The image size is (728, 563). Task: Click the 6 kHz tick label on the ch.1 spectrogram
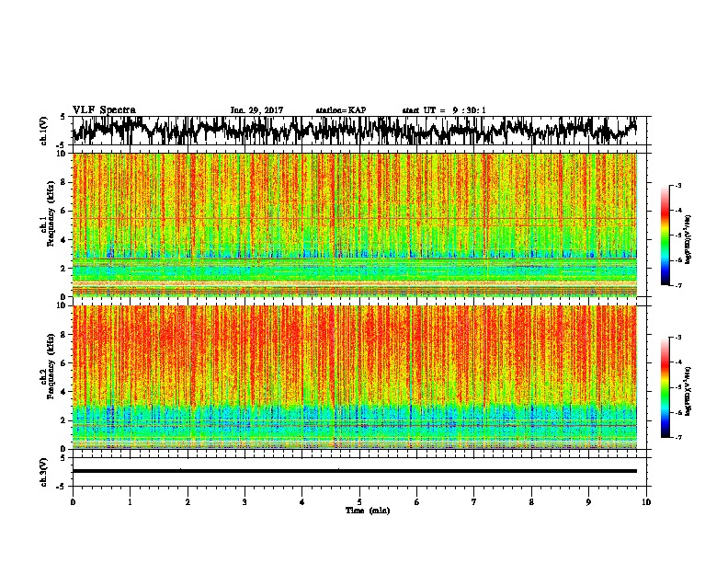(x=63, y=211)
